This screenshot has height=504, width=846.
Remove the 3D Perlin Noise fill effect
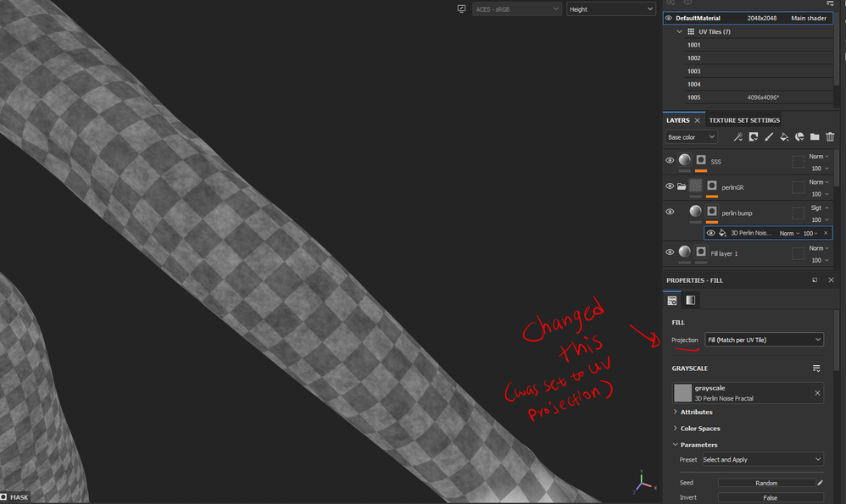coord(826,233)
